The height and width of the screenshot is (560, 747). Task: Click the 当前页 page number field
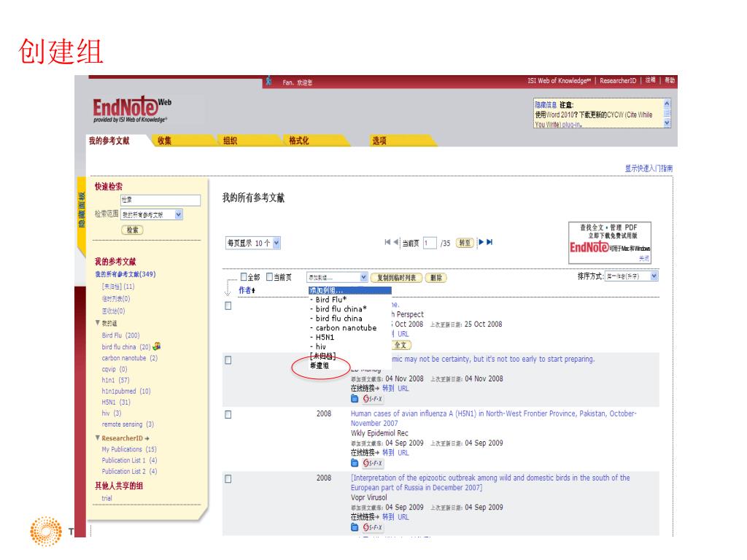[430, 243]
